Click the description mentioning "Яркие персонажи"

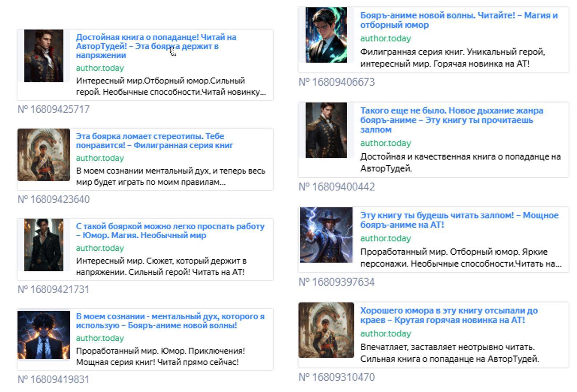(461, 258)
